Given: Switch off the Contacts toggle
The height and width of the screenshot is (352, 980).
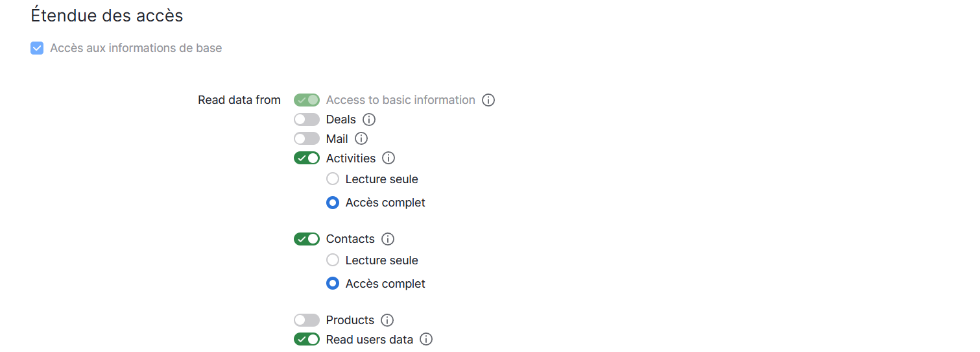Looking at the screenshot, I should coord(307,239).
